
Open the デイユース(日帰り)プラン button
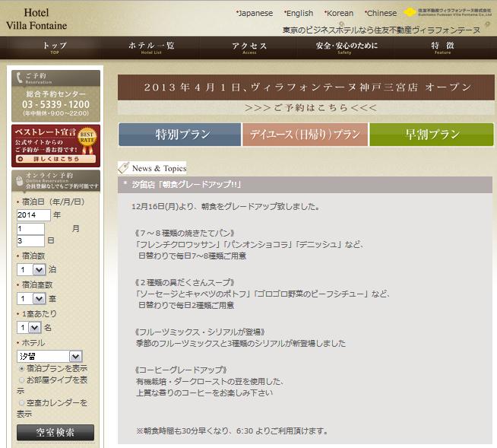305,135
